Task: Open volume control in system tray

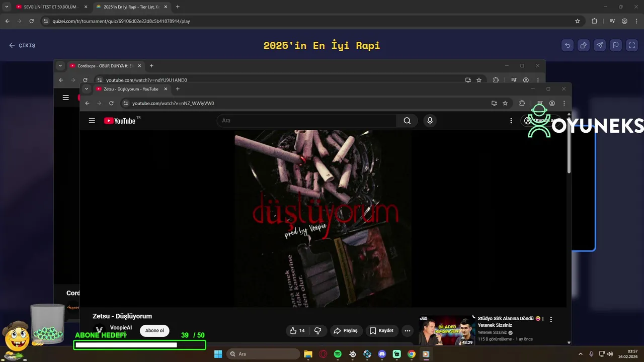Action: pyautogui.click(x=610, y=354)
